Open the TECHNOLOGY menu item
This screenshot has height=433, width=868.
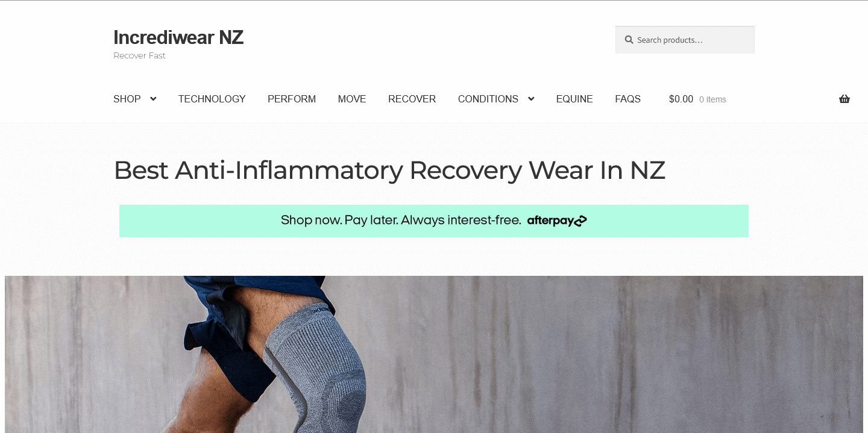[x=212, y=99]
